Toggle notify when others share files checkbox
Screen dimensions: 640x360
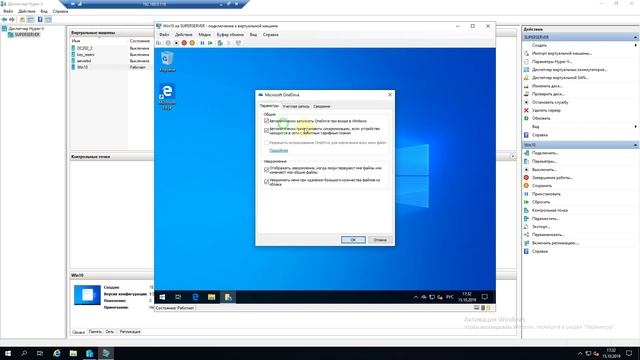[267, 170]
